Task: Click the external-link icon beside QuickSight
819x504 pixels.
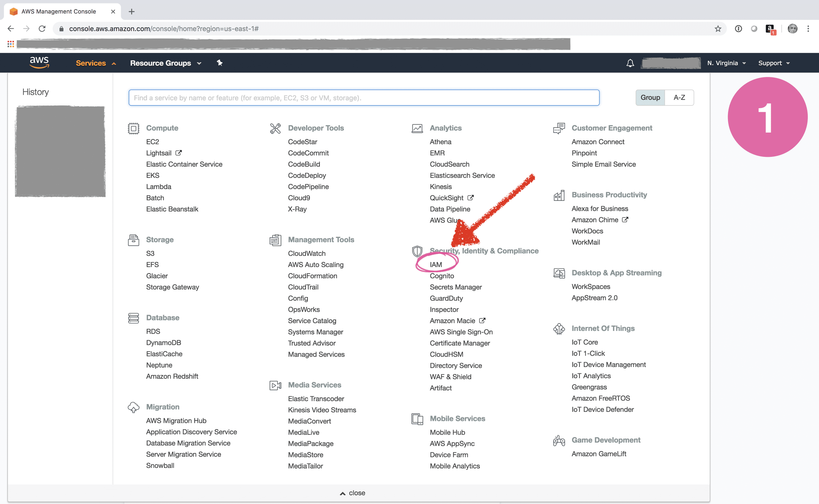Action: pyautogui.click(x=470, y=198)
